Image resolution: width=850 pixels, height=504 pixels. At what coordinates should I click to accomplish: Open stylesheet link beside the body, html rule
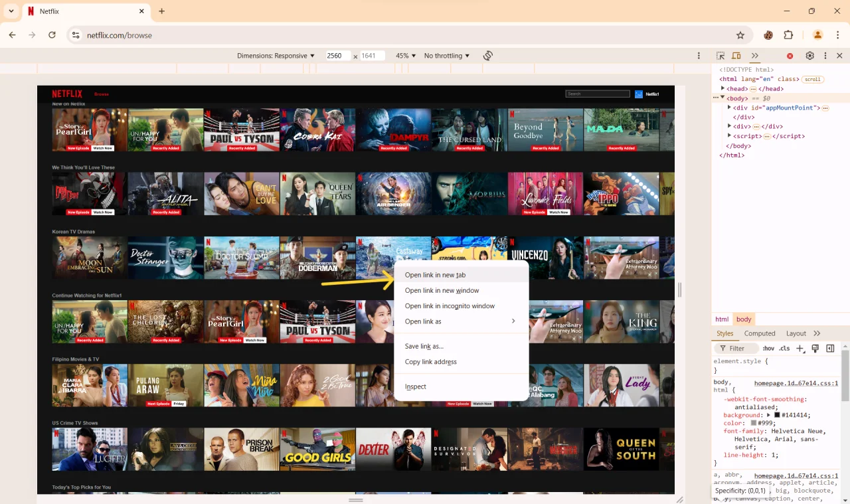(796, 383)
